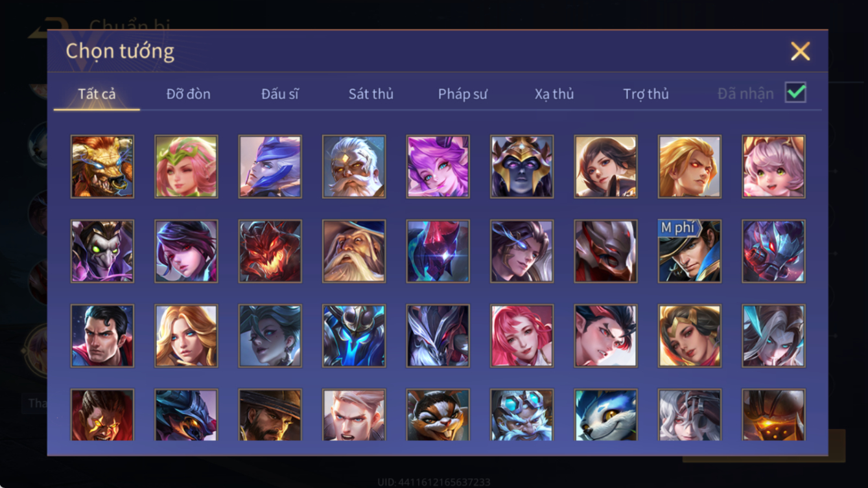
Task: Switch to the 'Đỡ đòn' tab
Action: [x=189, y=94]
